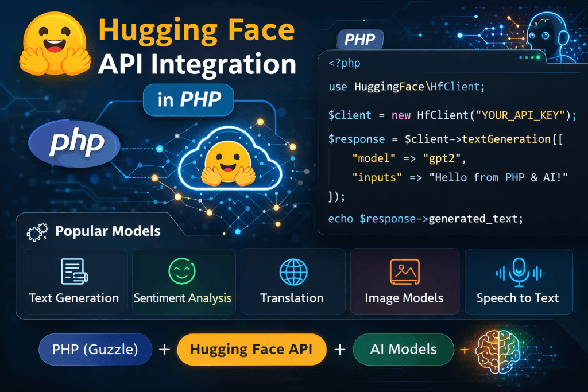This screenshot has width=588, height=392.
Task: Click the robot head with headset illustration
Action: [x=548, y=37]
